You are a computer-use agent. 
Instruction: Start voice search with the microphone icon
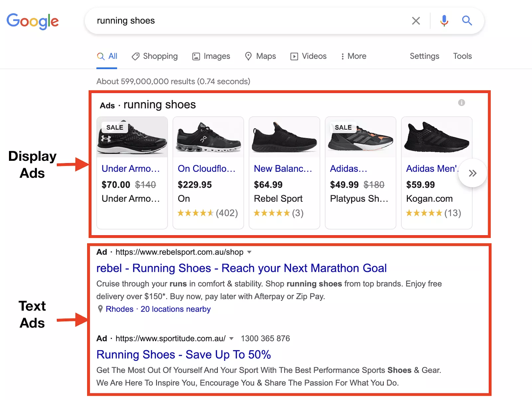click(444, 21)
